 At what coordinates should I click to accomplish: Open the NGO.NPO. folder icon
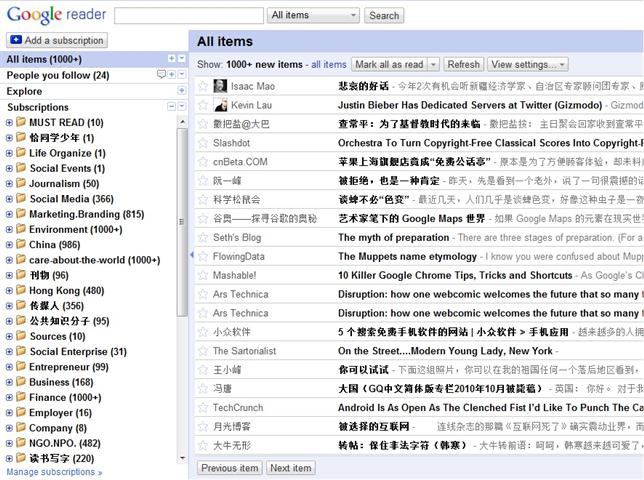[x=21, y=443]
